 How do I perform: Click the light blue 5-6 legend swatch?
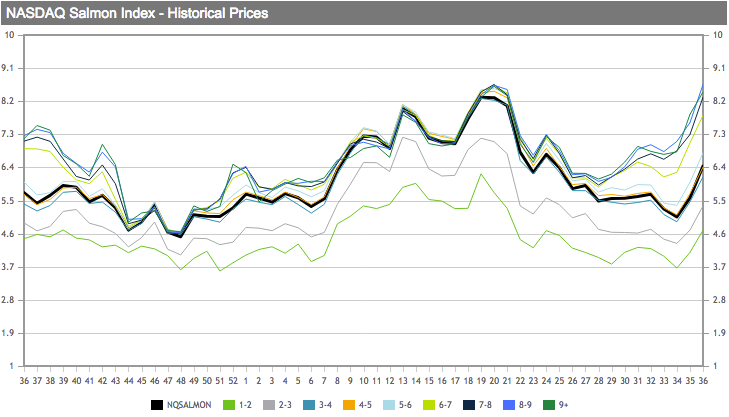pos(389,405)
